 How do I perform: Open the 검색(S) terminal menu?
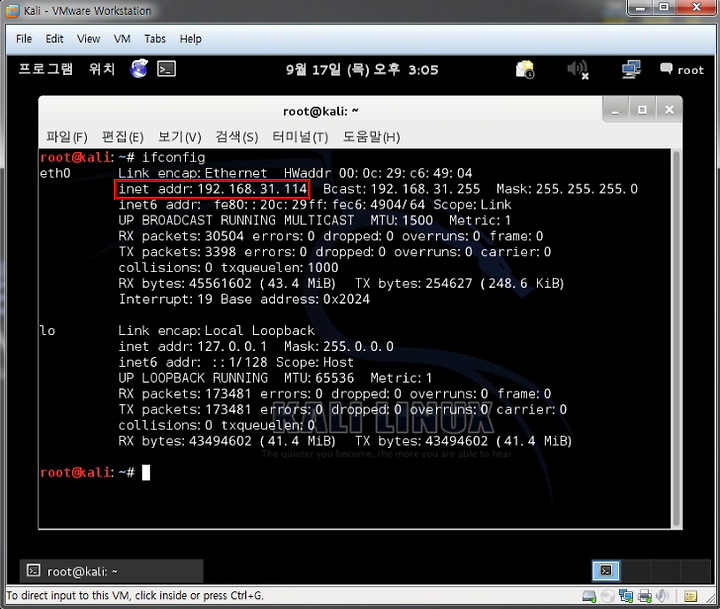[x=237, y=136]
